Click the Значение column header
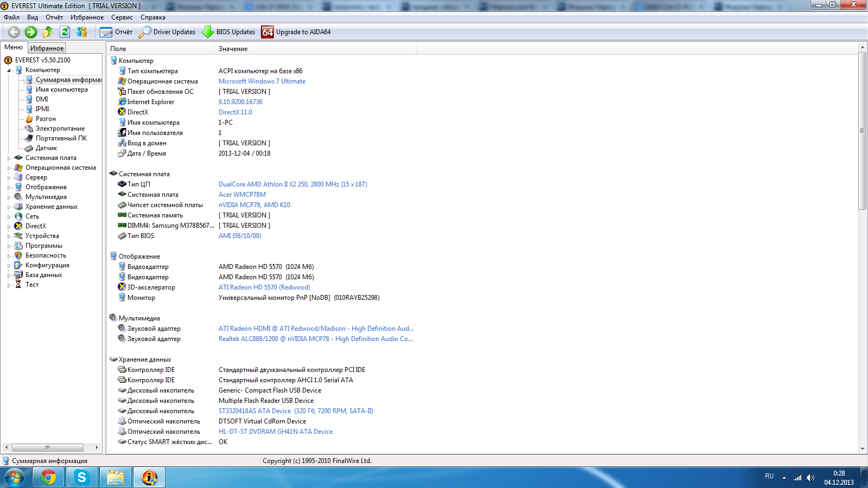 point(316,49)
